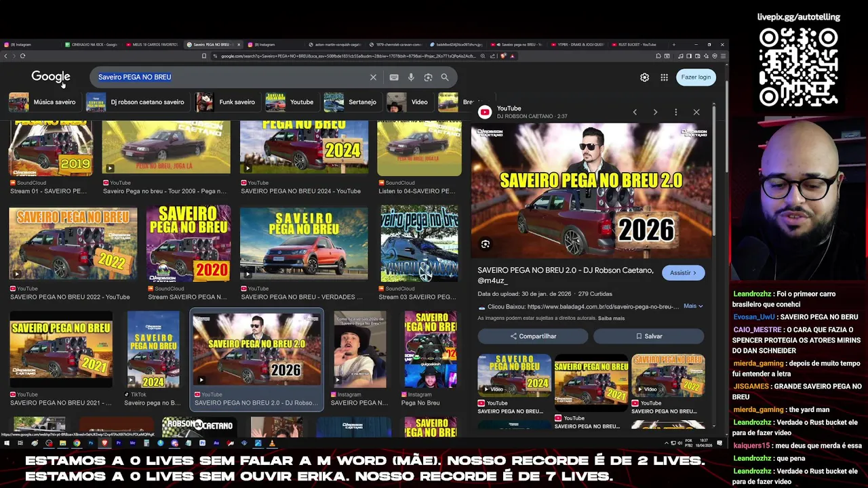Click the 'Fazer login' button
This screenshot has width=868, height=488.
pyautogui.click(x=696, y=77)
